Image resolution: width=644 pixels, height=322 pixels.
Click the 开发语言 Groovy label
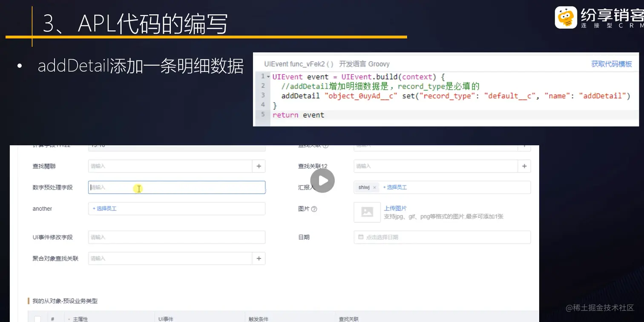point(364,64)
